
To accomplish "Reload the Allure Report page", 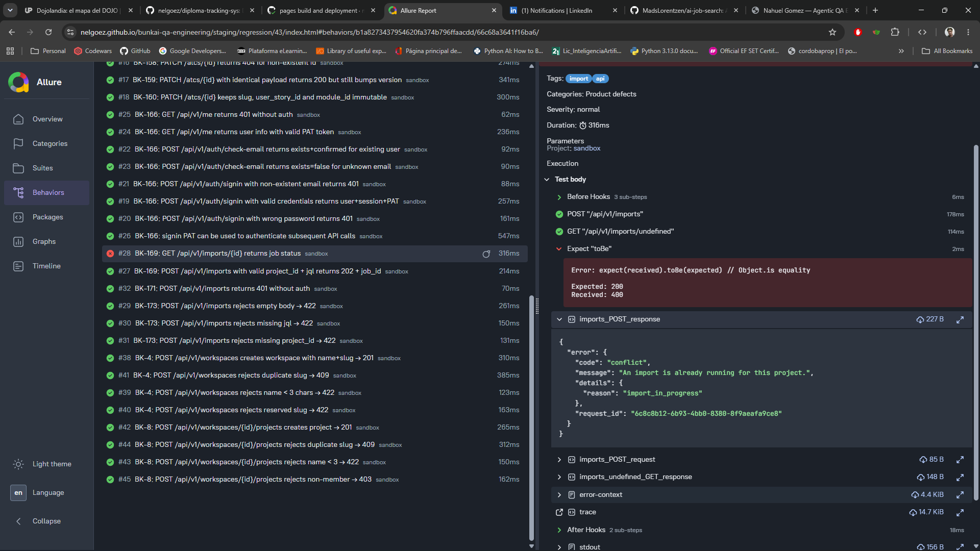I will (x=48, y=32).
